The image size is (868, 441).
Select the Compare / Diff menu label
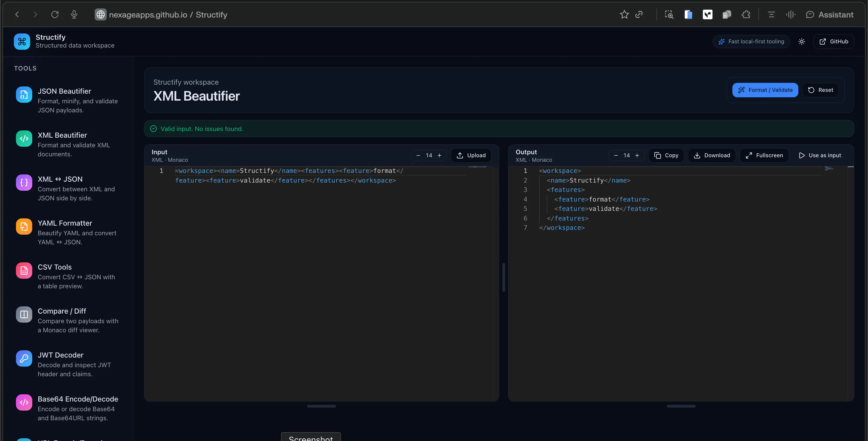[x=62, y=311]
